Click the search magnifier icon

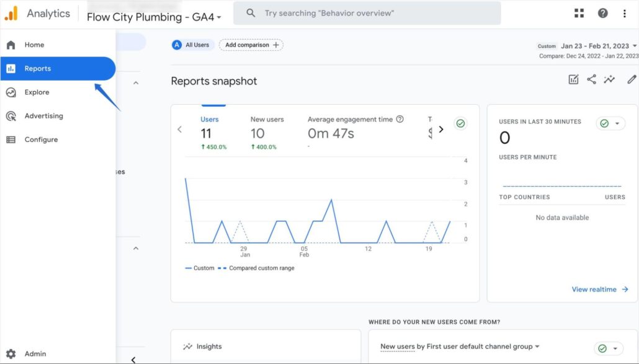click(251, 13)
